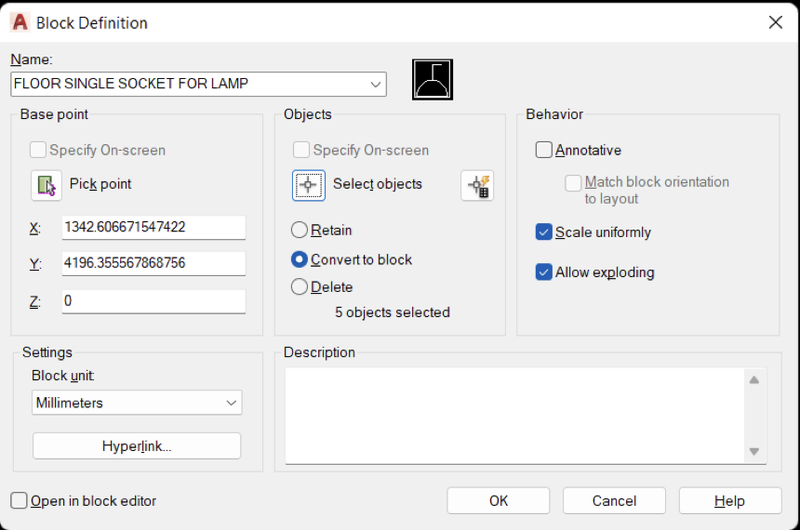Click the block preview thumbnail
The width and height of the screenshot is (800, 530).
click(x=433, y=80)
